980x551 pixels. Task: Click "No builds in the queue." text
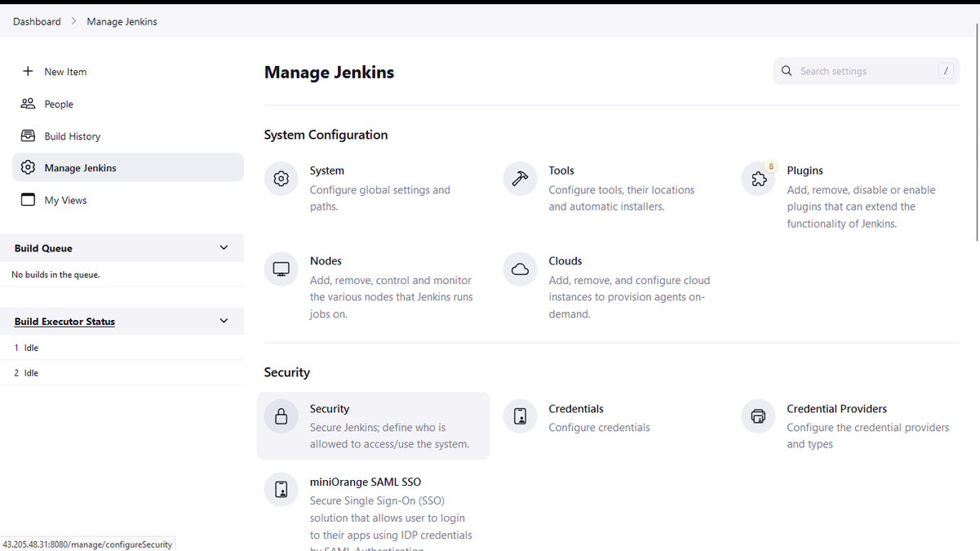coord(55,274)
